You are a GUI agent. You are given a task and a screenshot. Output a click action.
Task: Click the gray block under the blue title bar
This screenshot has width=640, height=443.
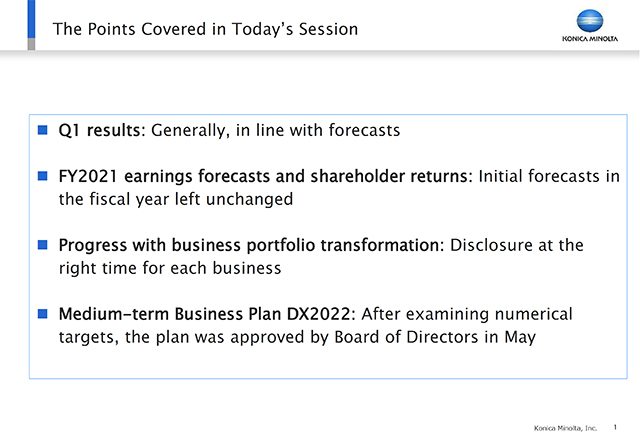pos(31,44)
